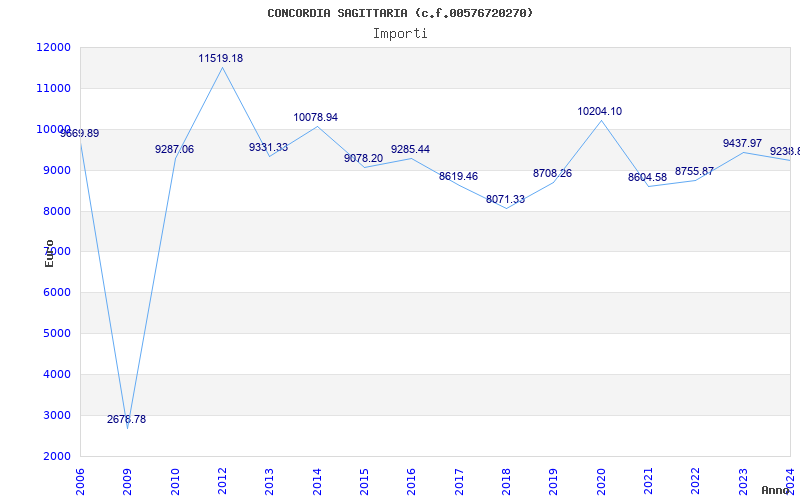This screenshot has height=500, width=800.
Task: Select the 8755.87 value label
Action: click(694, 171)
